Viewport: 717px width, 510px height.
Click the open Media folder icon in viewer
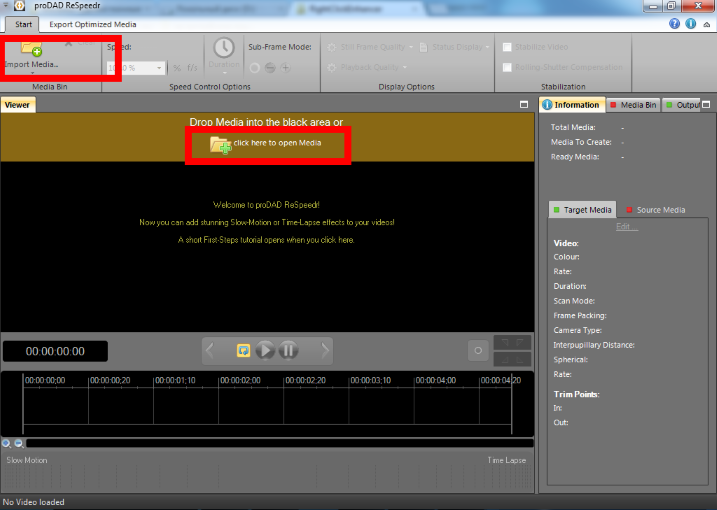coord(220,144)
